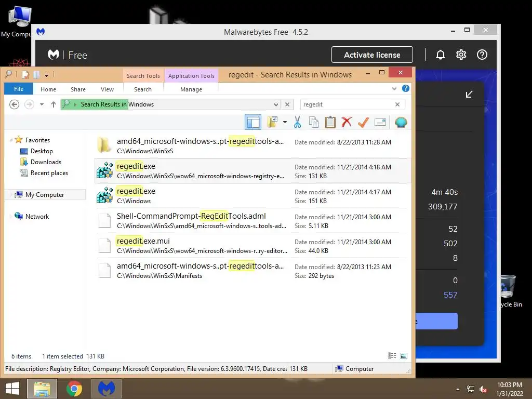Open the File menu tab
The height and width of the screenshot is (399, 532).
19,89
